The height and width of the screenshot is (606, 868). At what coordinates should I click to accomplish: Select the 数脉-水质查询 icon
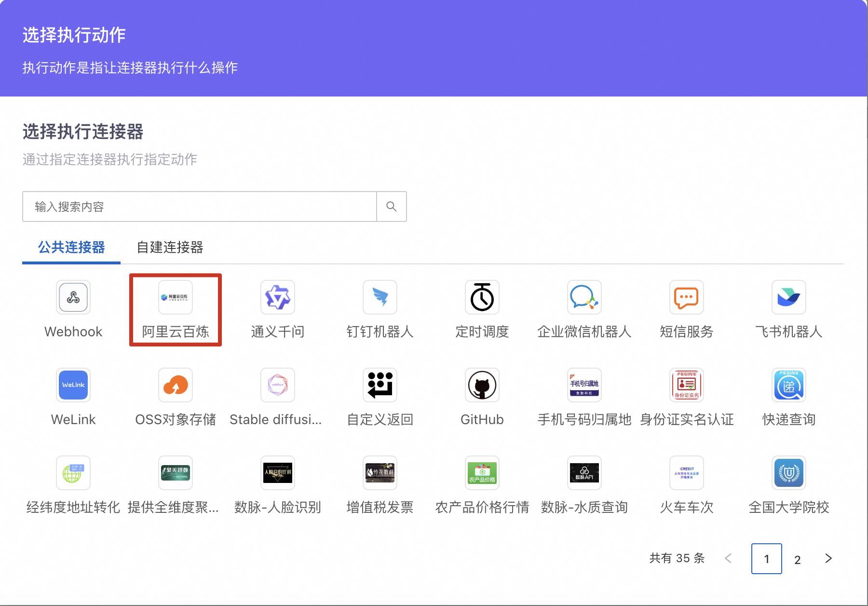pos(584,473)
